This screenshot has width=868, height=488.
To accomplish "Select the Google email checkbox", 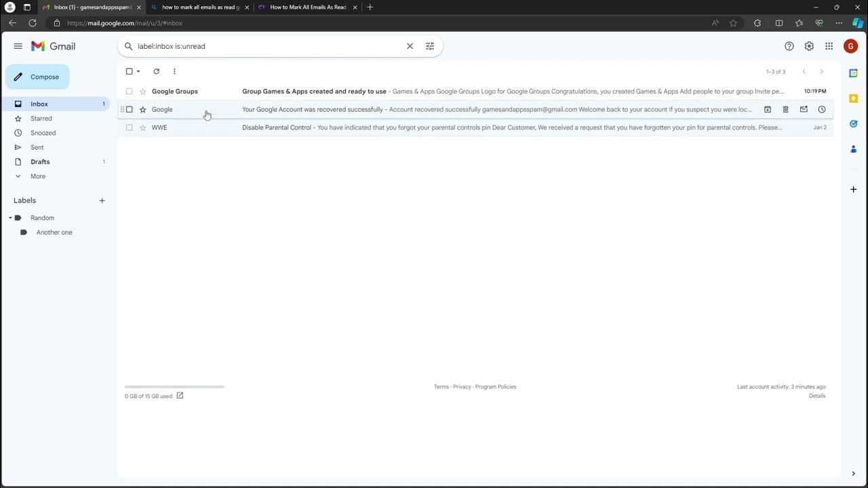I will [x=130, y=110].
